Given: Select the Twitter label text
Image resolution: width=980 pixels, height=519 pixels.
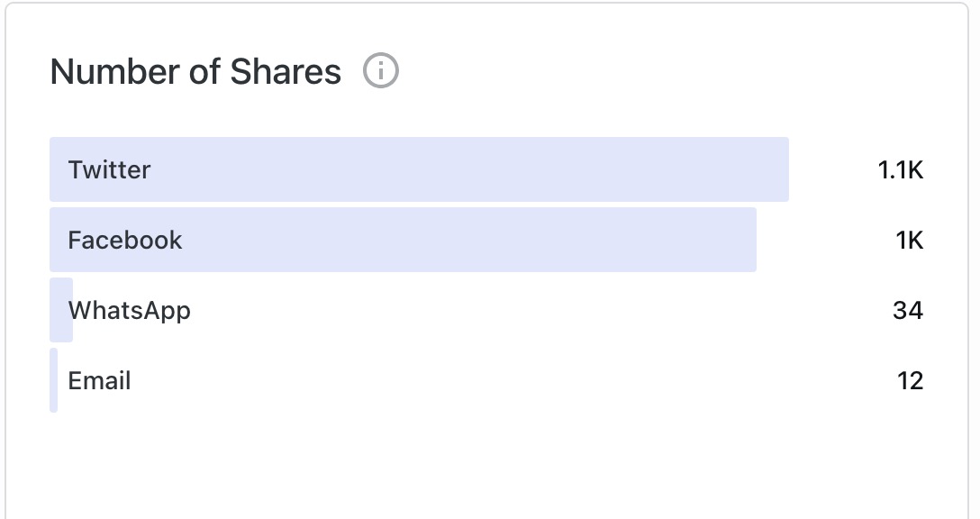Looking at the screenshot, I should 109,169.
